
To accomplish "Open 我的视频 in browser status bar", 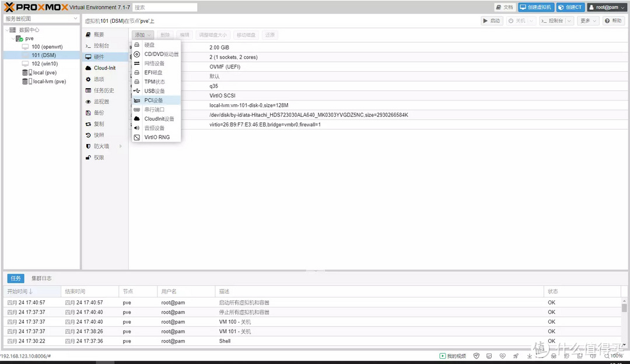I will point(453,356).
